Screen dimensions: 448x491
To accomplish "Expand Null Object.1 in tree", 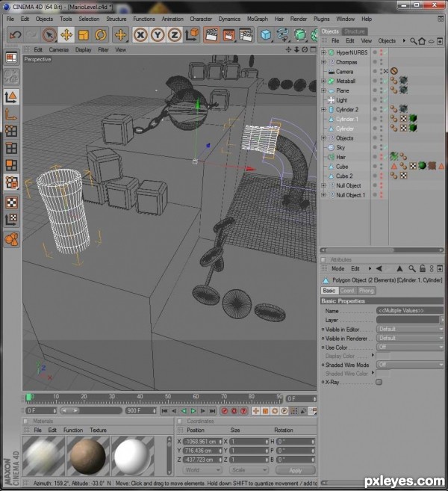I will coord(323,195).
